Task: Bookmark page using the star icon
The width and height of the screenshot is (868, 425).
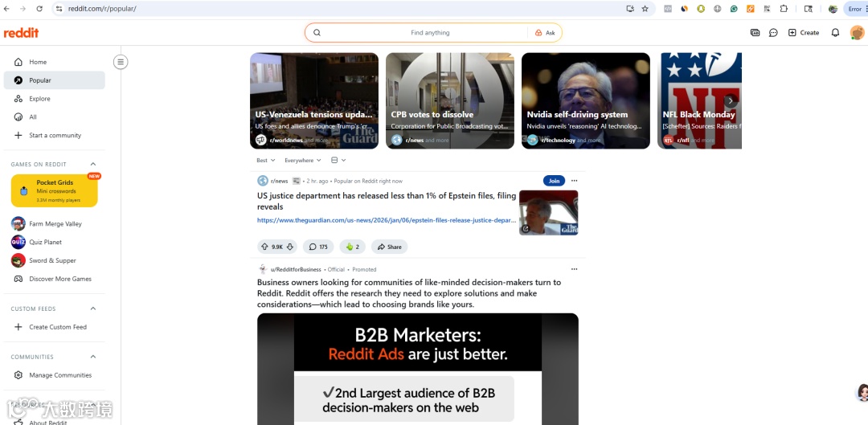Action: [645, 9]
